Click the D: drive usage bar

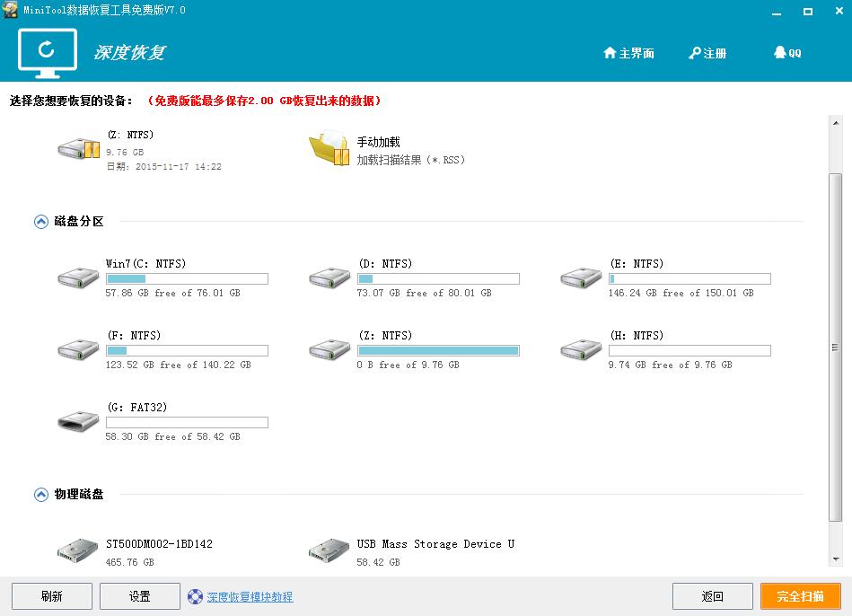click(438, 279)
